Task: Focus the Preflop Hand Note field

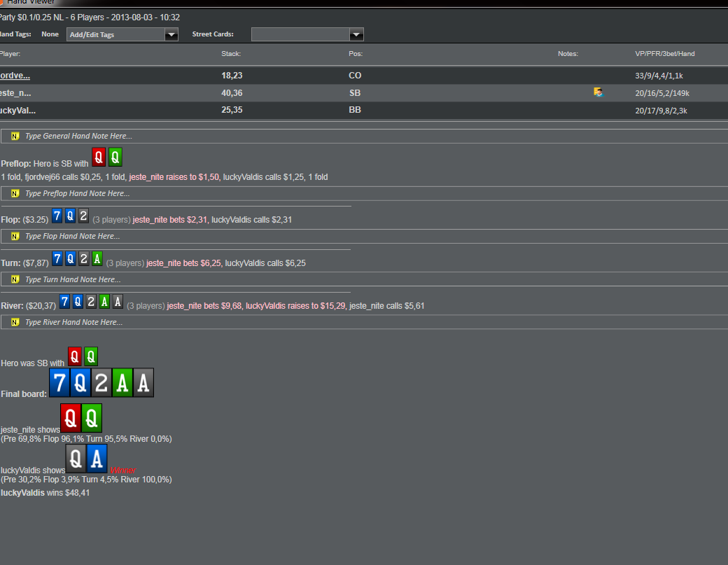Action: [x=365, y=193]
